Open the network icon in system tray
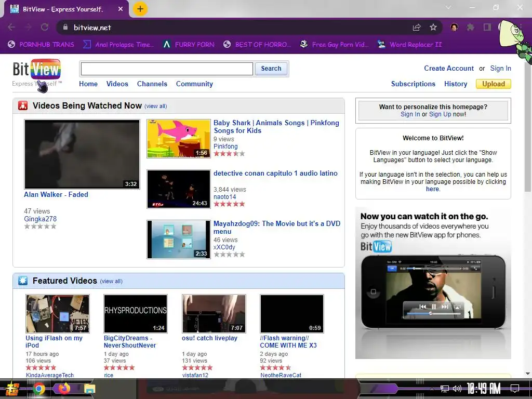The height and width of the screenshot is (399, 532). (x=445, y=389)
